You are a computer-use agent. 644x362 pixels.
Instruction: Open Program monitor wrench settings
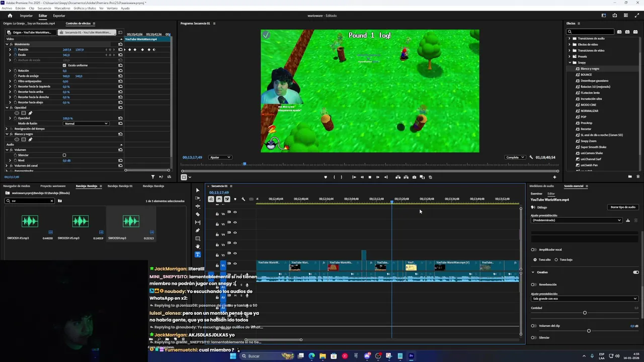tap(531, 157)
